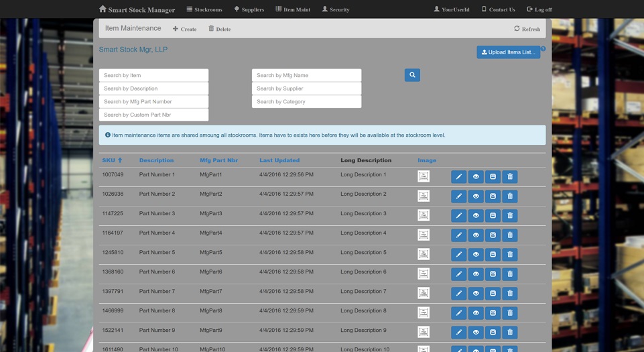644x352 pixels.
Task: Sort by the Mfg Part Nbr column header
Action: tap(218, 160)
